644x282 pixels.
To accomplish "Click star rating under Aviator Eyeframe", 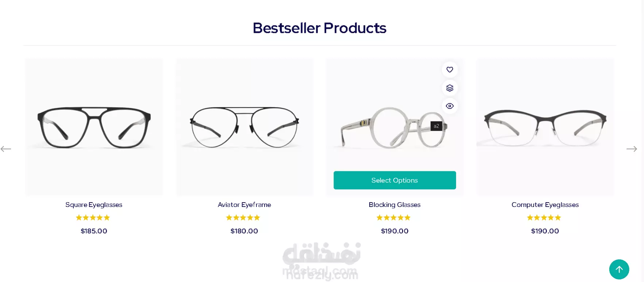I will point(243,218).
